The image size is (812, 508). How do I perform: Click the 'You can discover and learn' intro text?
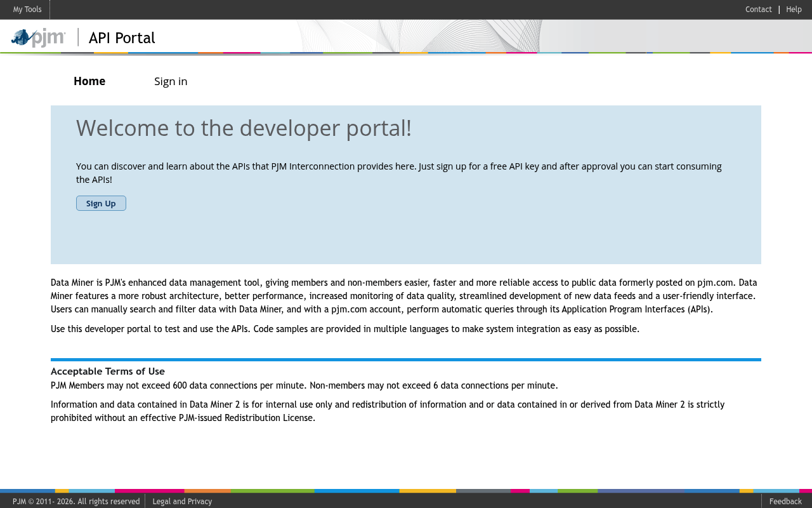pyautogui.click(x=399, y=173)
